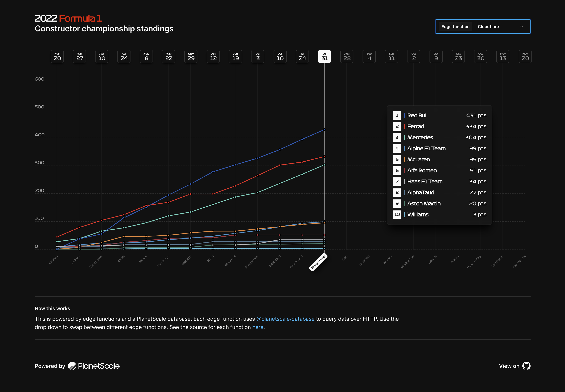Click the Red Bull data point at Jul 31
Viewport: 565px width, 392px height.
[x=325, y=129]
